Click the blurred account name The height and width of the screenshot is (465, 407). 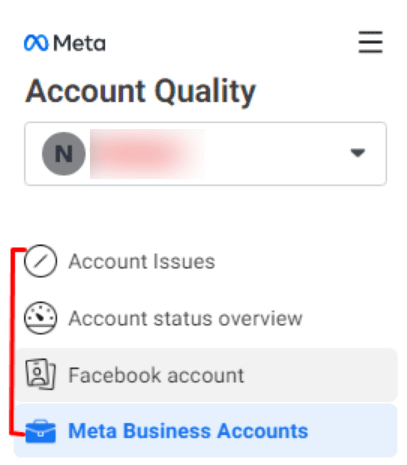tap(147, 154)
